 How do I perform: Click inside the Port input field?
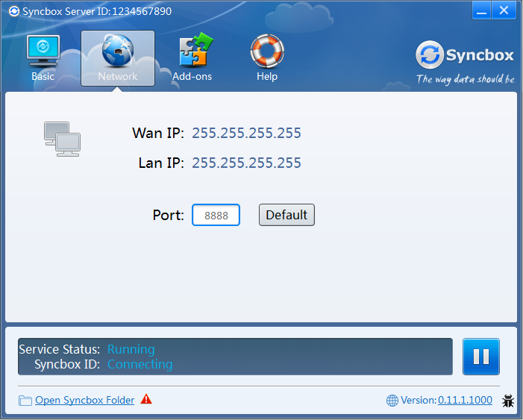click(x=216, y=215)
